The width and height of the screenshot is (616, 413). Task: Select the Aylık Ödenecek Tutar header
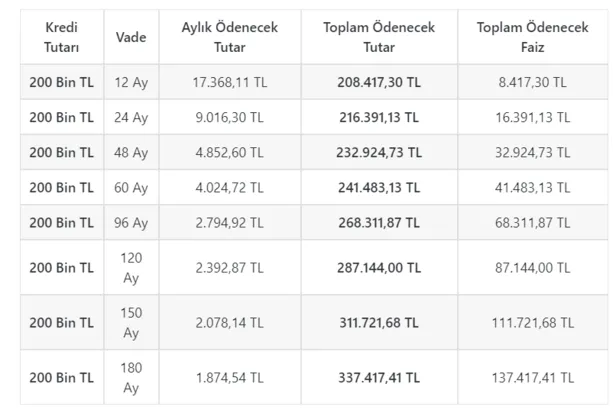point(230,36)
